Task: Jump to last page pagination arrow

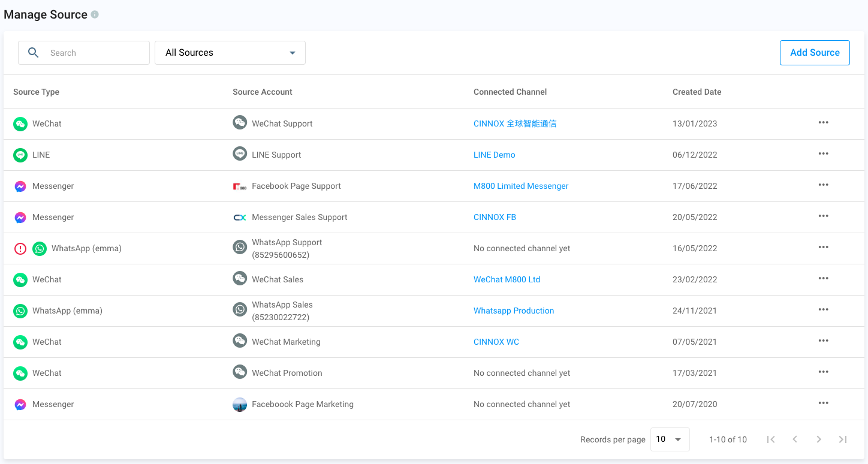Action: pyautogui.click(x=842, y=439)
